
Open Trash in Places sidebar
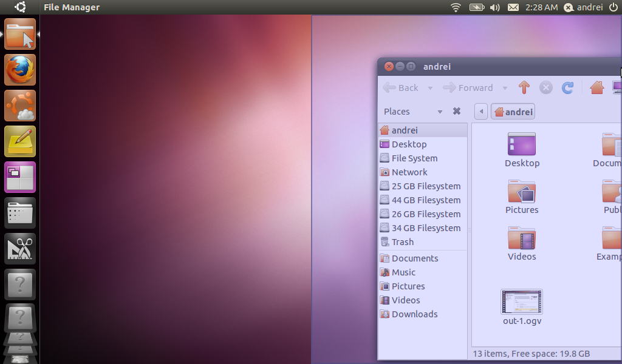pyautogui.click(x=423, y=242)
